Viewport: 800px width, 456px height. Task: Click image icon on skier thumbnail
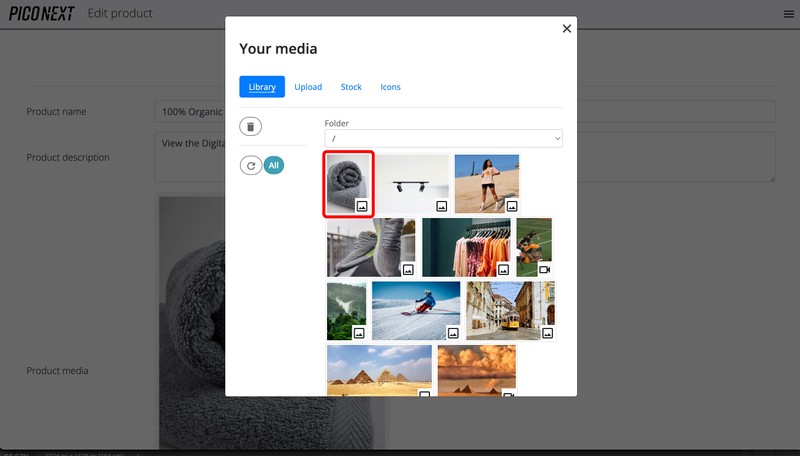coord(452,333)
